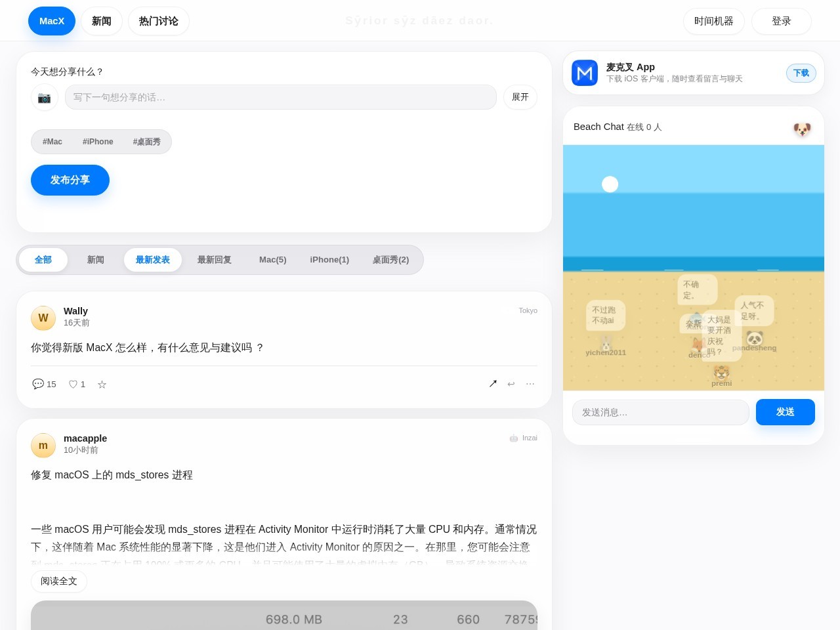Filter posts by iPhone(1)
This screenshot has width=840, height=630.
(x=329, y=260)
